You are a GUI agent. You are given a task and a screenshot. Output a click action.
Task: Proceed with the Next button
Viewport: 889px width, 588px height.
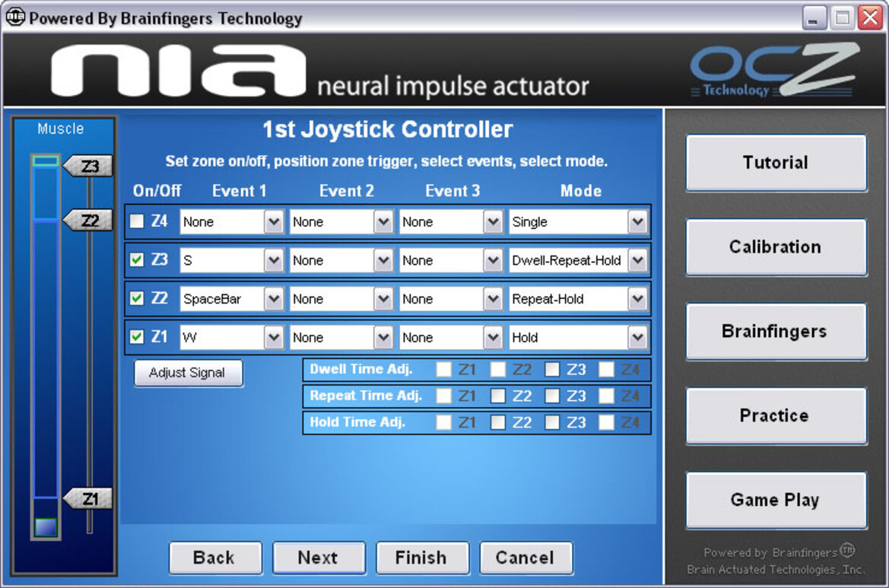coord(319,558)
